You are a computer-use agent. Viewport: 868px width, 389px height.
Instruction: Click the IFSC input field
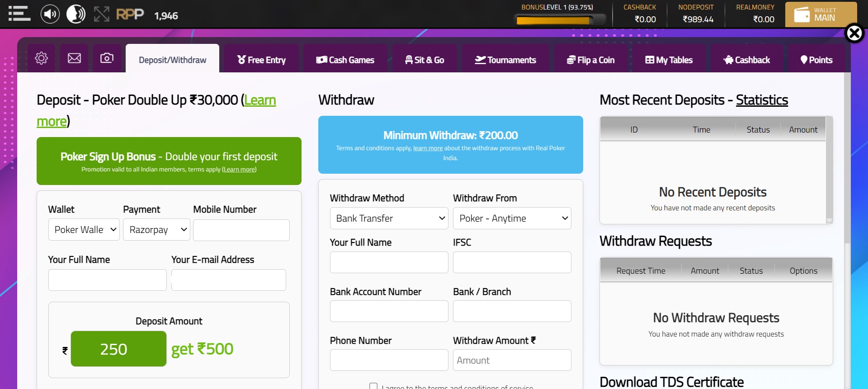click(512, 262)
